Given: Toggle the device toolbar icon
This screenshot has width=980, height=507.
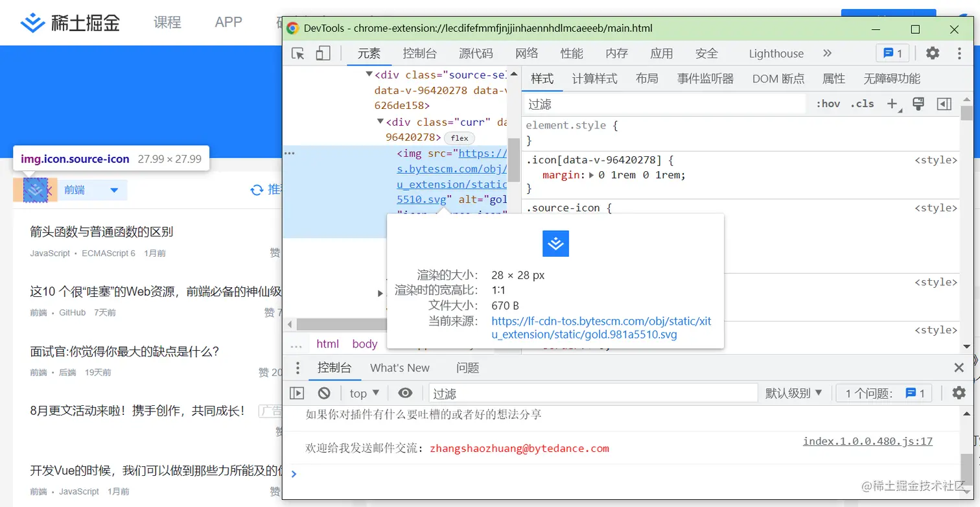Looking at the screenshot, I should pyautogui.click(x=323, y=53).
